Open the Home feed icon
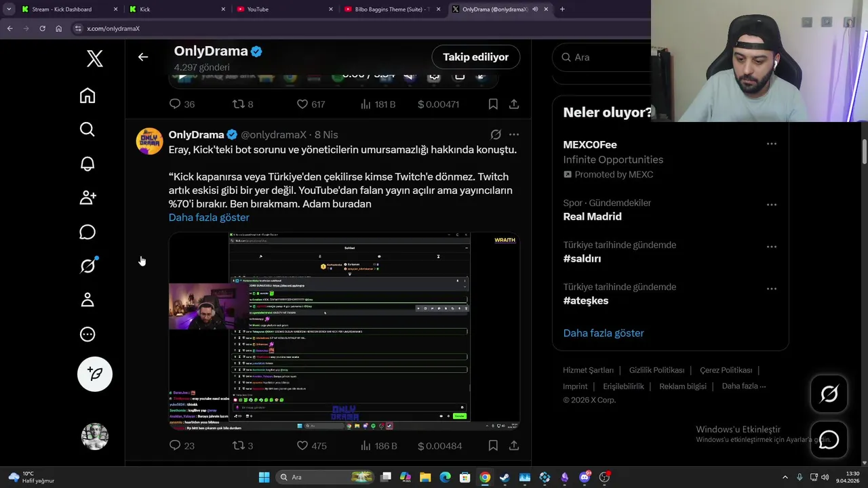This screenshot has width=868, height=488. coord(87,96)
